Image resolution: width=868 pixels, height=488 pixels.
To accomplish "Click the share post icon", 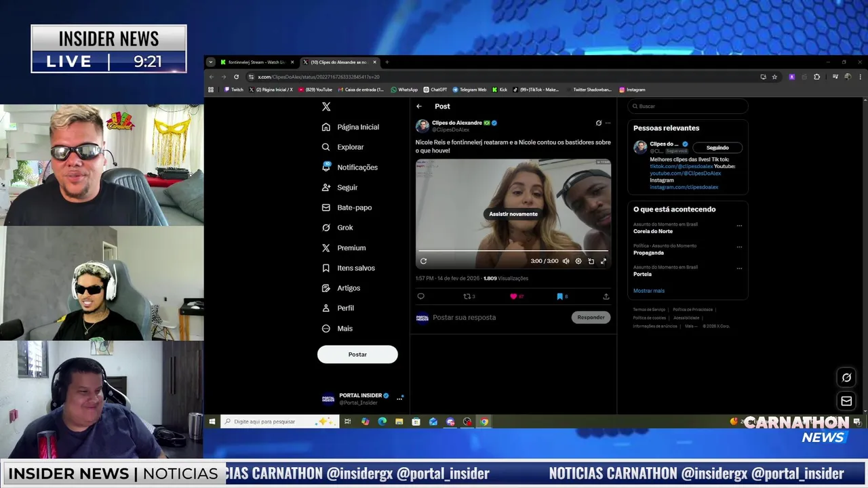I will click(x=606, y=296).
